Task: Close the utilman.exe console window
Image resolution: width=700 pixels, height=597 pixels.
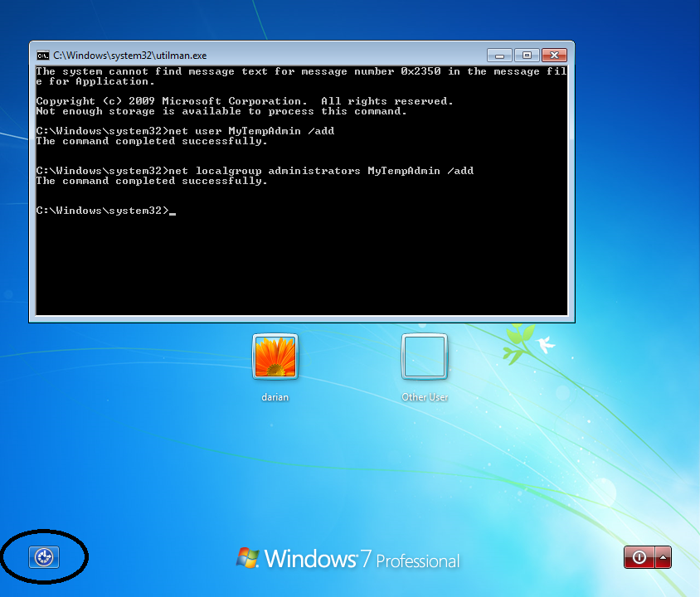Action: tap(554, 55)
